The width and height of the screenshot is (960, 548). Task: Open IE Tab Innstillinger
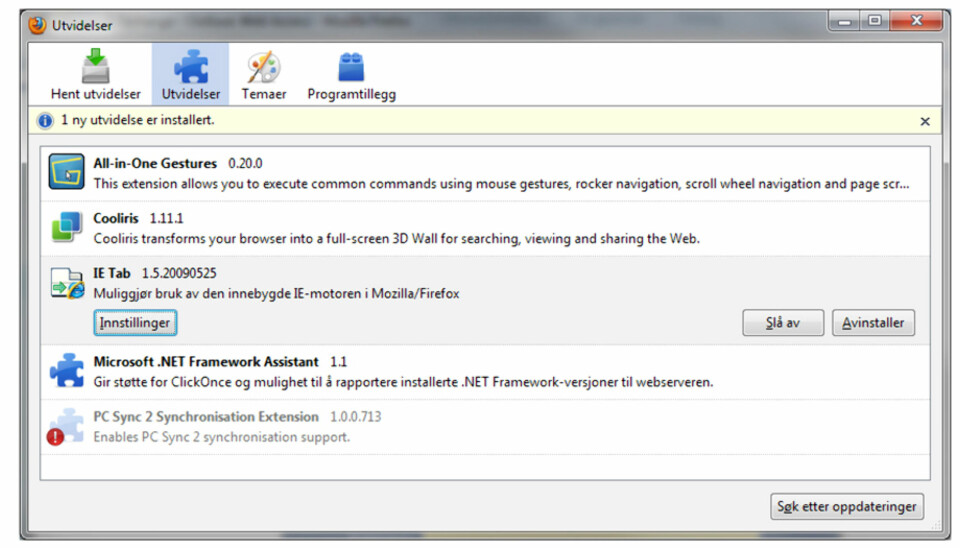tap(135, 323)
